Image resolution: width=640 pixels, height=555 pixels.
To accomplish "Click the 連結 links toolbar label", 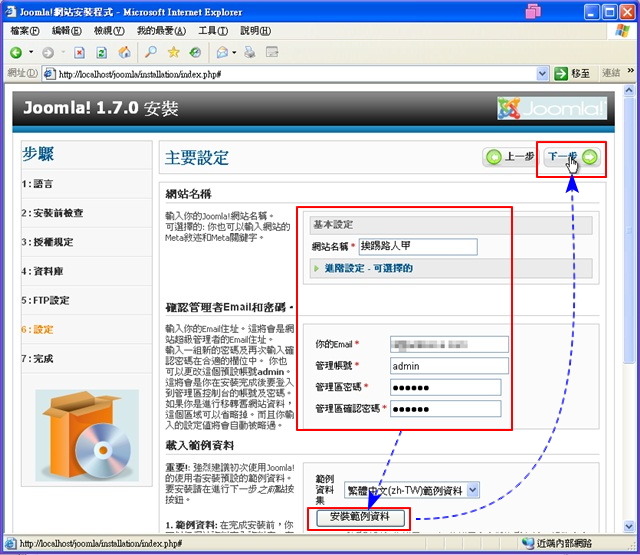I will (611, 73).
